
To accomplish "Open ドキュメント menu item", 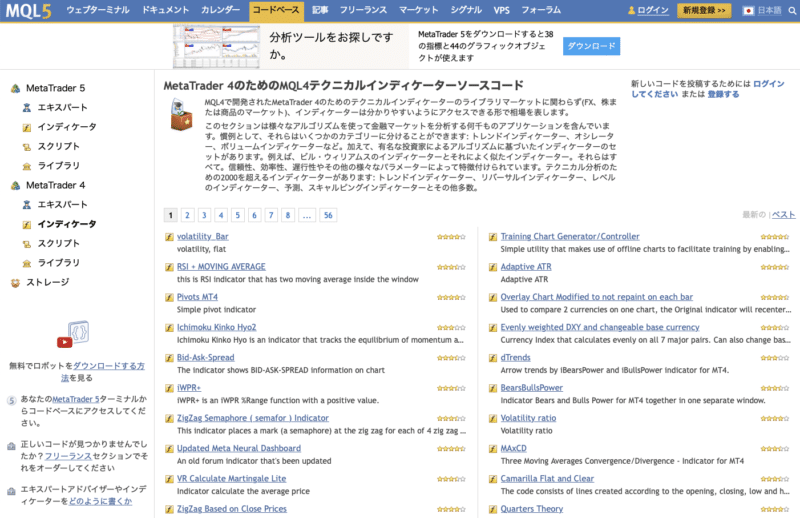I will [x=165, y=10].
